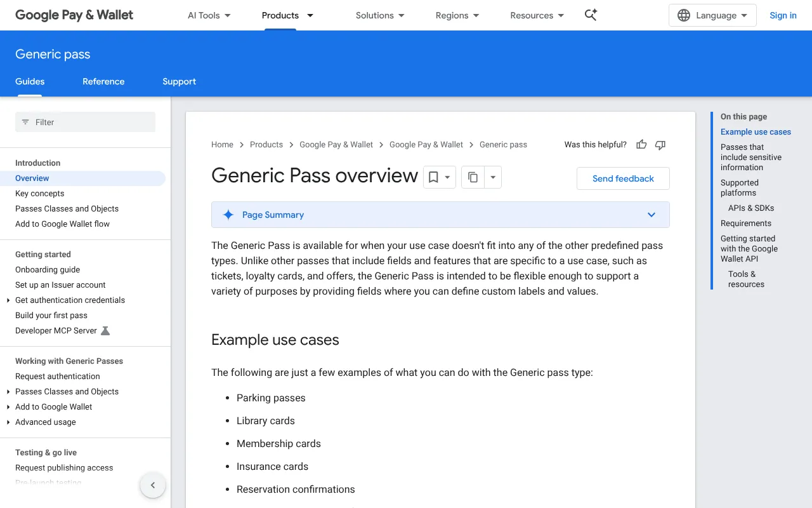Click the Send feedback button

coord(623,178)
